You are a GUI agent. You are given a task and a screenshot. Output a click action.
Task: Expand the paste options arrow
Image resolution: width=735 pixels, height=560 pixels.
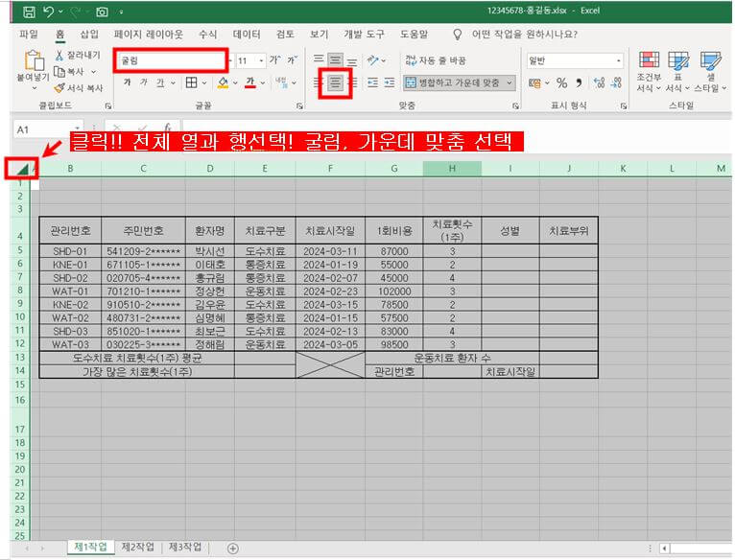point(34,87)
